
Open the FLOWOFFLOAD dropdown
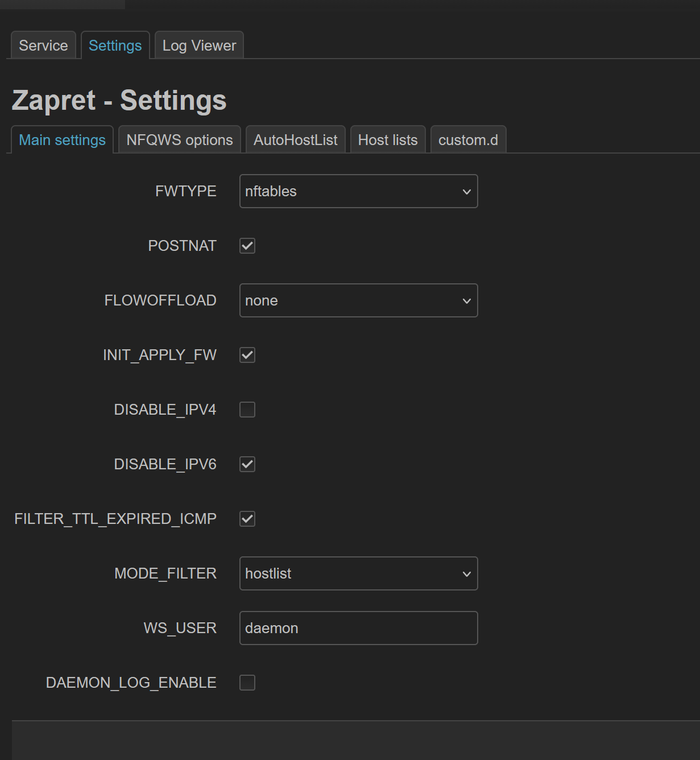click(358, 300)
